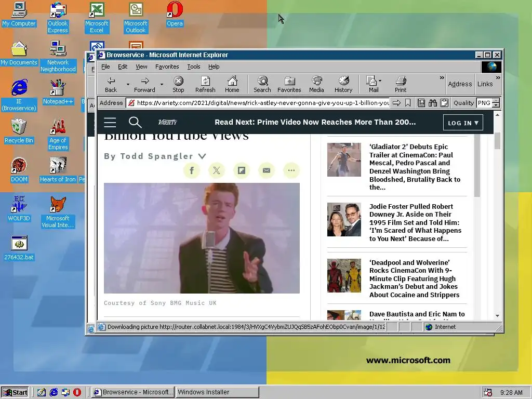Screen dimensions: 532x399
Task: Click the clipboard icon by the Quality label
Action: point(444,103)
